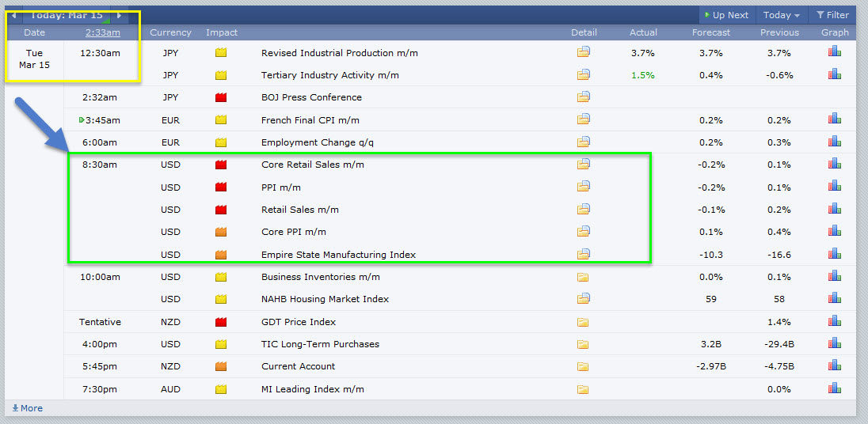Screen dimensions: 868x424
Task: Click the Tue Mar 15 date cell
Action: [x=34, y=59]
